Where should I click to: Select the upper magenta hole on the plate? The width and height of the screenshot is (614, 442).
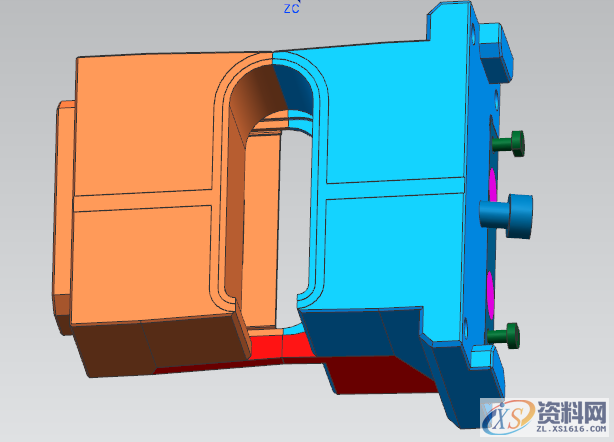click(x=491, y=180)
